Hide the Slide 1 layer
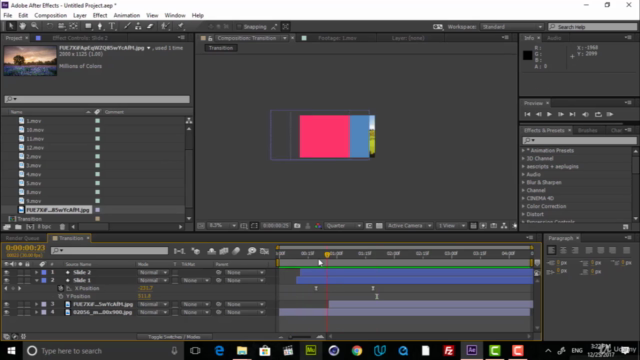 coord(7,280)
